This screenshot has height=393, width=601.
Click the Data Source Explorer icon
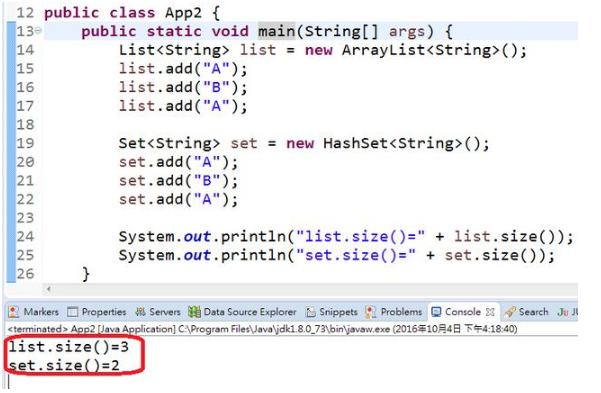pyautogui.click(x=194, y=312)
